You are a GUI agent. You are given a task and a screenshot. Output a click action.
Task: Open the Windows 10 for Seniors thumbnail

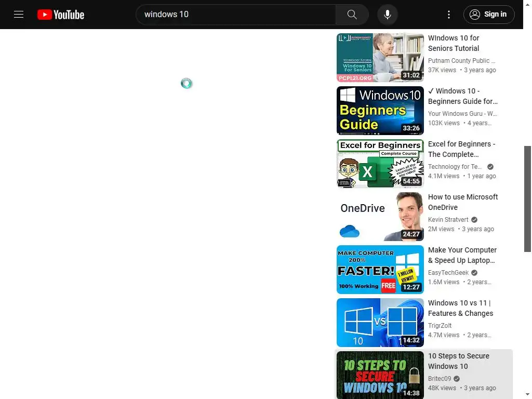point(380,57)
